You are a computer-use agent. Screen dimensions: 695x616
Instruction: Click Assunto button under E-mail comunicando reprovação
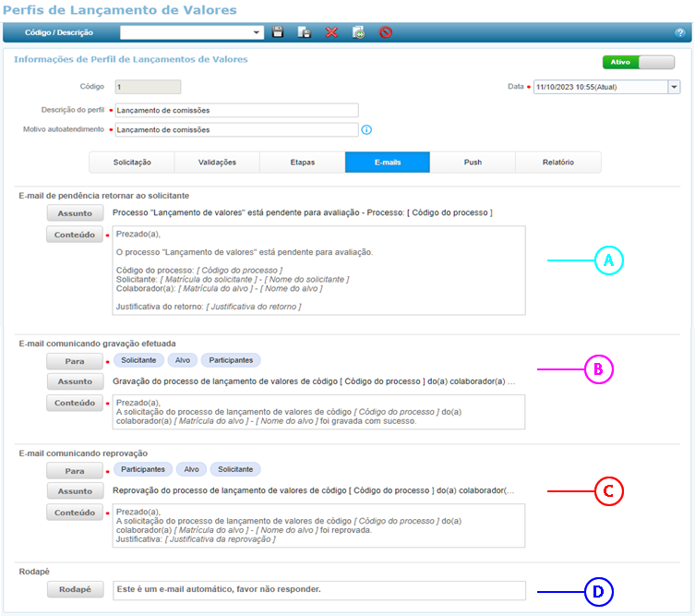coord(75,491)
